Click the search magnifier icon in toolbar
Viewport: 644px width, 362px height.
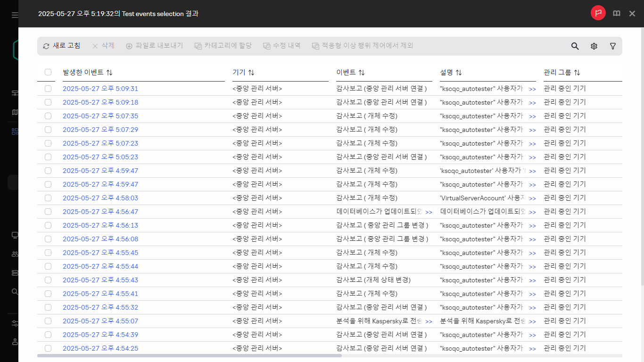click(575, 46)
